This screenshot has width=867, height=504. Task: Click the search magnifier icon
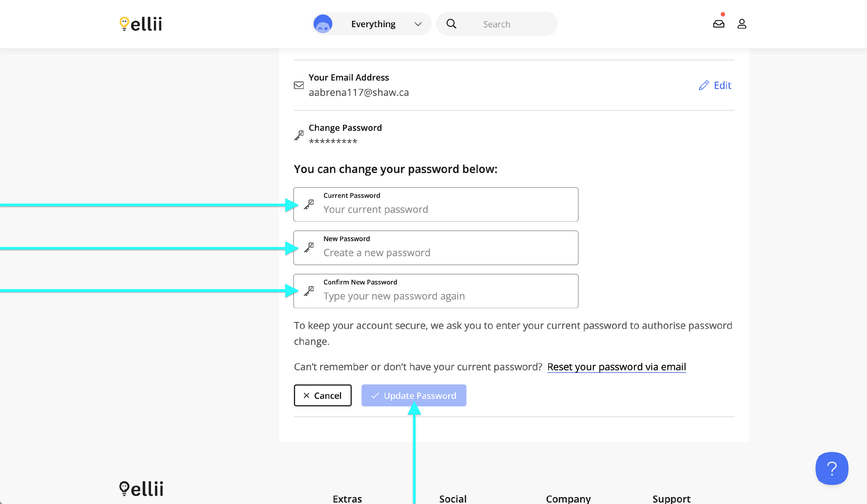451,24
